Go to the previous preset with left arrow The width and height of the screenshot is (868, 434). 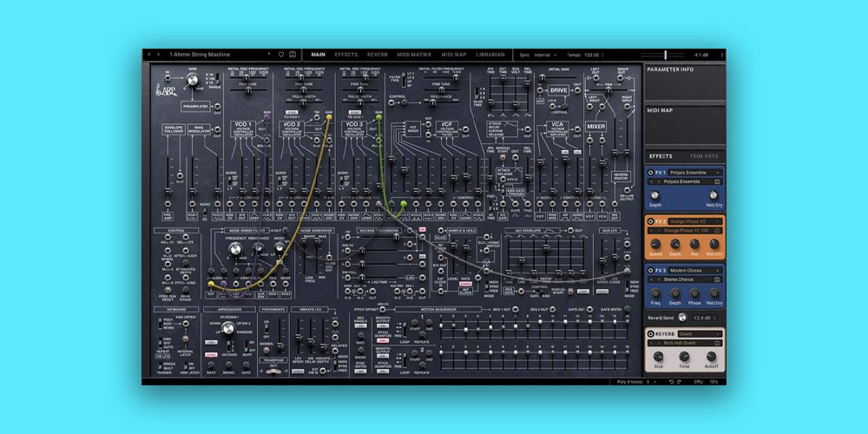click(x=148, y=55)
